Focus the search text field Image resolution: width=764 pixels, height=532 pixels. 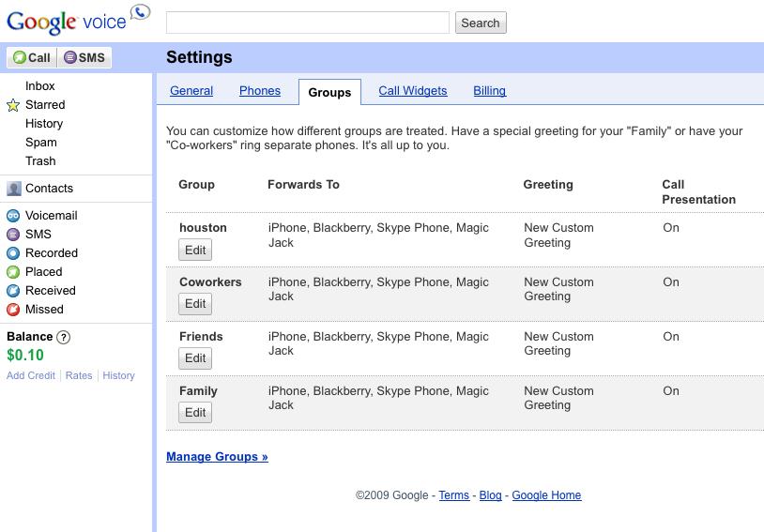[x=308, y=23]
